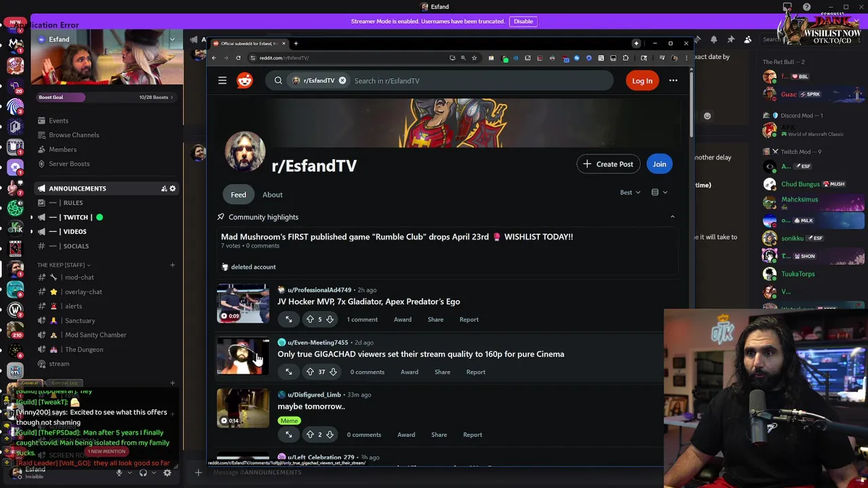
Task: Expand the TWITCH channel thread arrow
Action: pyautogui.click(x=31, y=218)
